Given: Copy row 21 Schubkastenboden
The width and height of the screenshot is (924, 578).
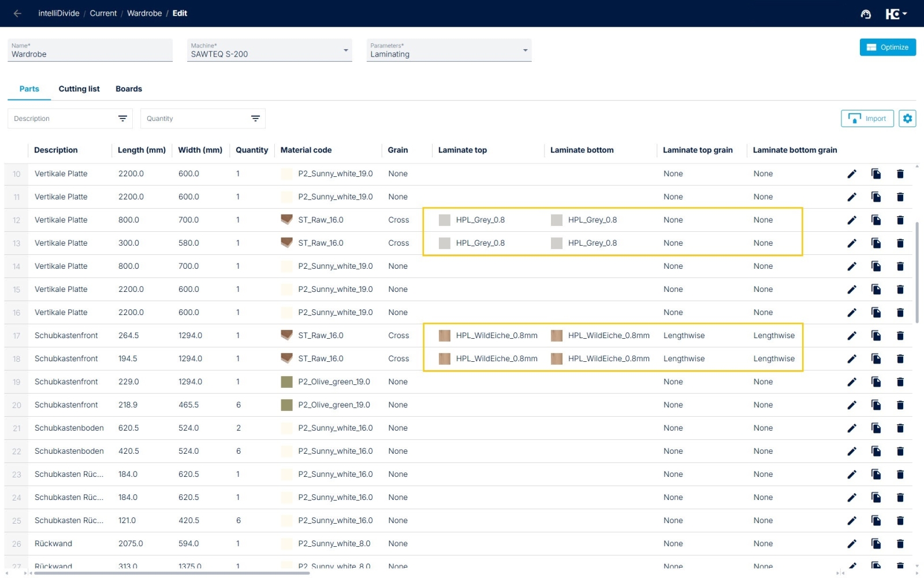Looking at the screenshot, I should click(876, 428).
